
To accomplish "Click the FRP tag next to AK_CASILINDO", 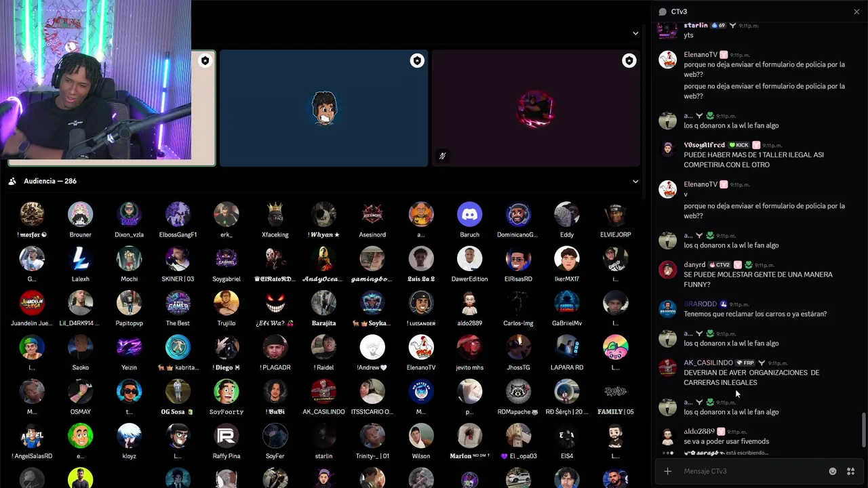I will (x=746, y=363).
